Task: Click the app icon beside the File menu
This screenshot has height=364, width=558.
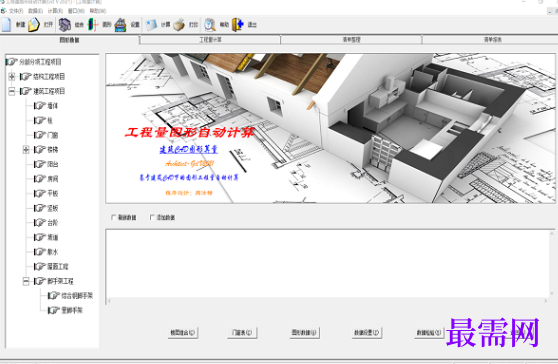Action: [4, 11]
